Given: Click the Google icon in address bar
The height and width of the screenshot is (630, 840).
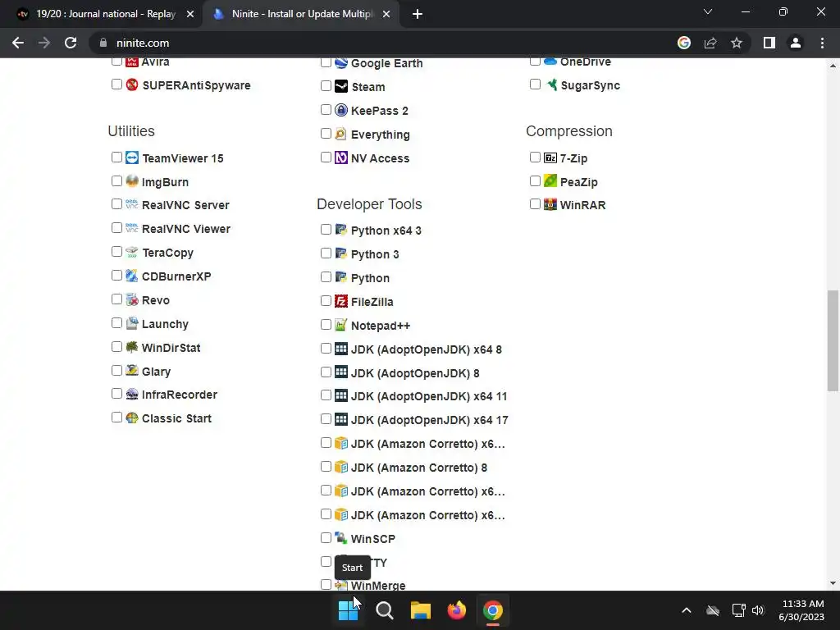Looking at the screenshot, I should tap(684, 43).
